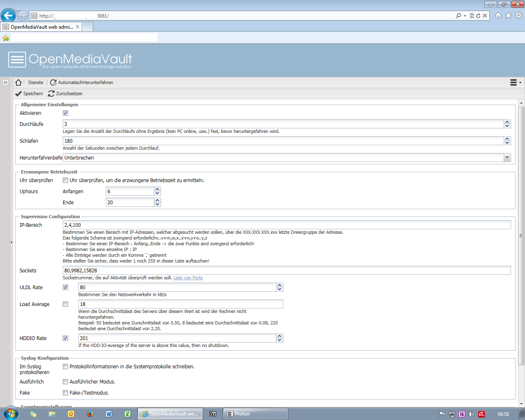Click the network tray icon
The image size is (525, 420).
pos(452,414)
